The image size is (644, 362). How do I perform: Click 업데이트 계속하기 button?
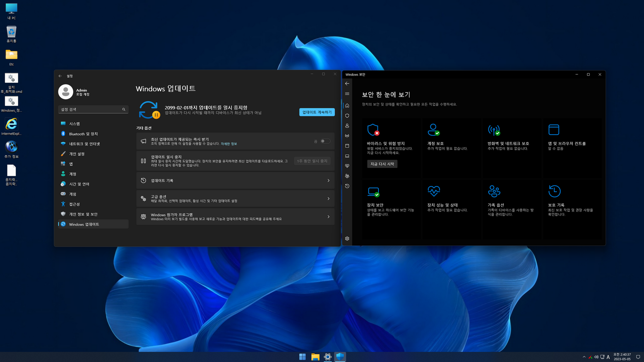[x=317, y=112]
